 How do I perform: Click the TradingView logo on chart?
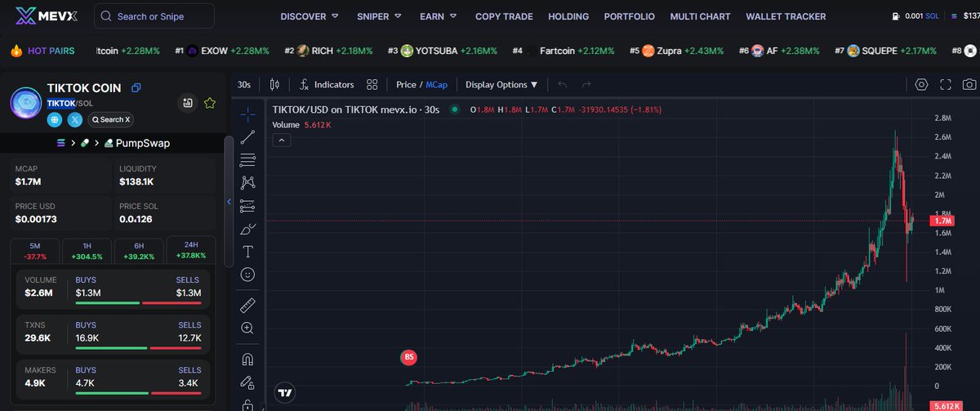click(x=285, y=393)
